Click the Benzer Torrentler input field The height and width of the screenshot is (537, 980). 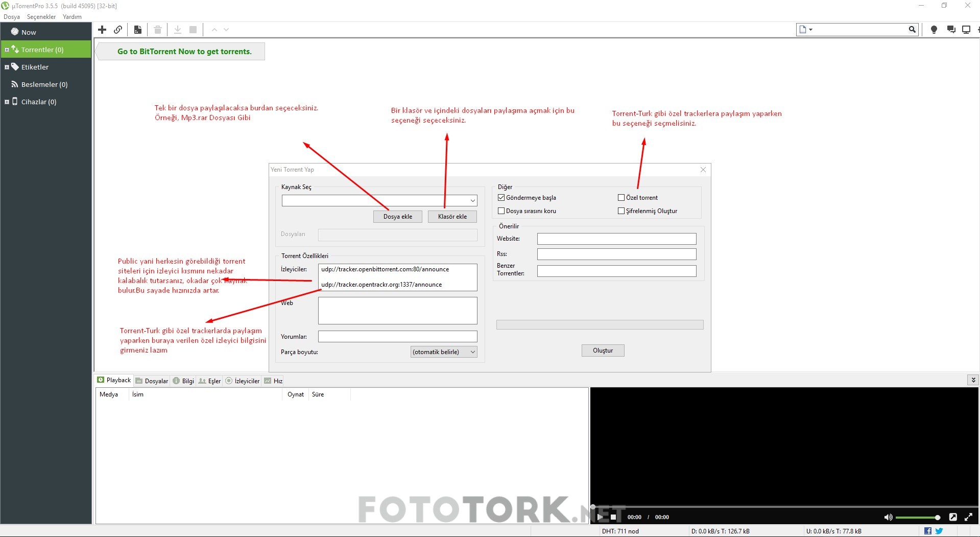click(616, 271)
